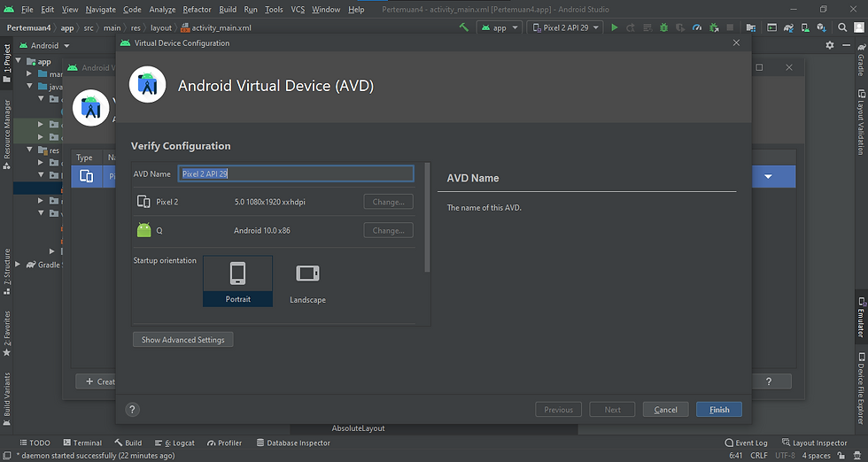The width and height of the screenshot is (868, 462).
Task: Open the actions dropdown arrow in AVD Manager window
Action: tap(769, 176)
